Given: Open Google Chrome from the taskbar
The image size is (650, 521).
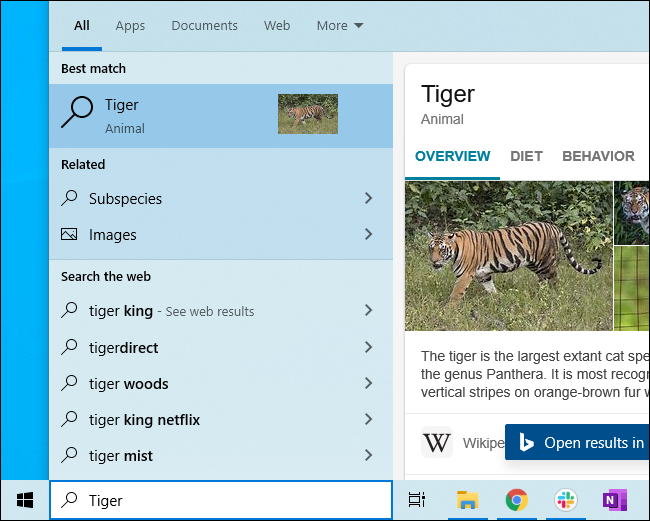Looking at the screenshot, I should (x=516, y=500).
